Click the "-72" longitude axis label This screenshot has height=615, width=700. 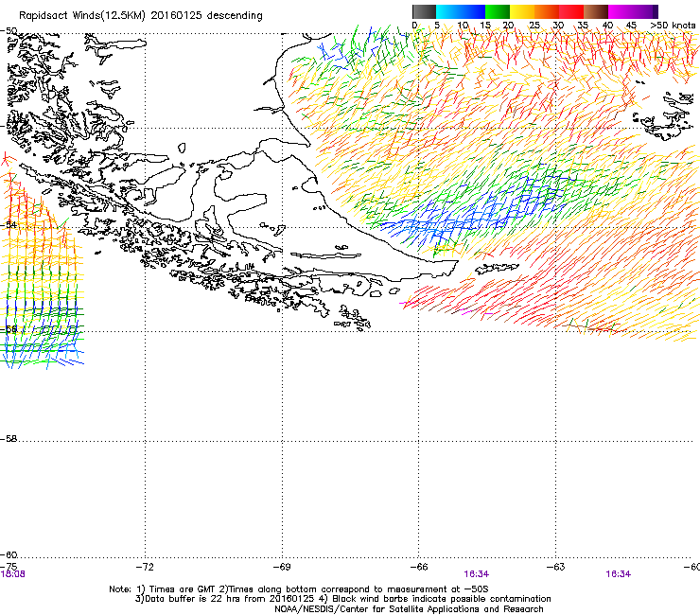coord(145,567)
